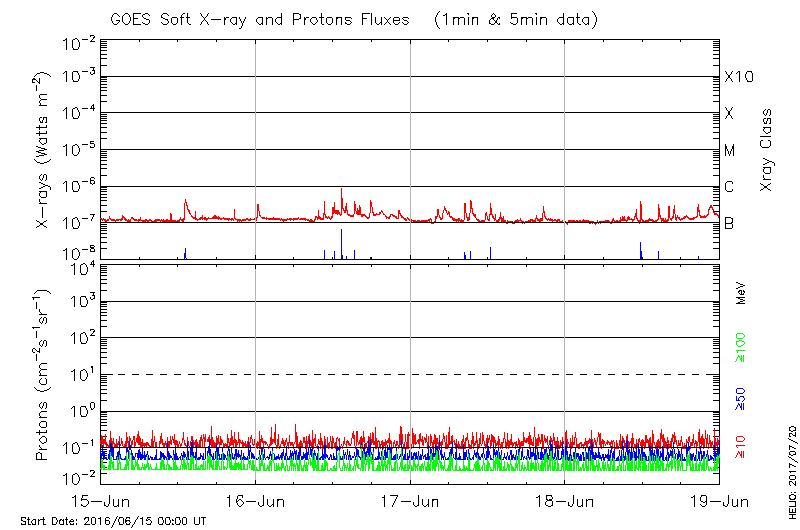This screenshot has width=800, height=530.
Task: Click the tallest red X-ray flare peak
Action: click(x=342, y=190)
